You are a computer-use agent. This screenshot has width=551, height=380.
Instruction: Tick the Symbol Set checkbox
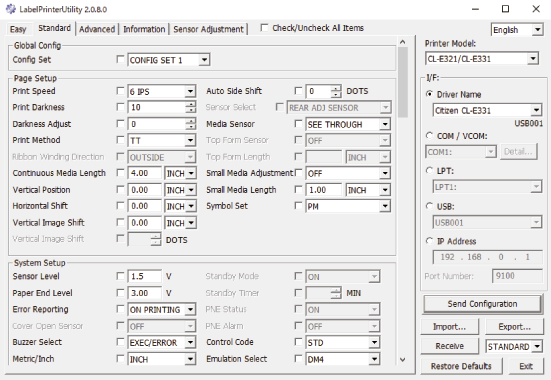pos(298,206)
